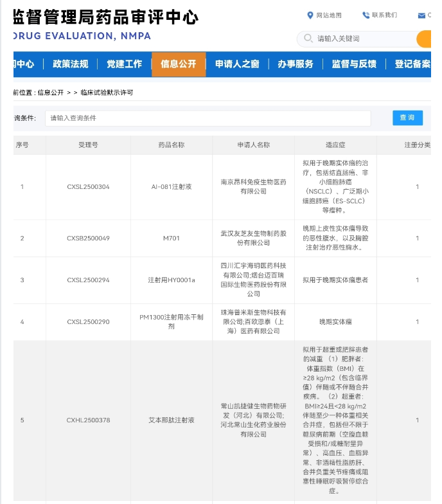
Task: Click indication 拟用于晚期实体瘤患者
Action: pyautogui.click(x=335, y=280)
